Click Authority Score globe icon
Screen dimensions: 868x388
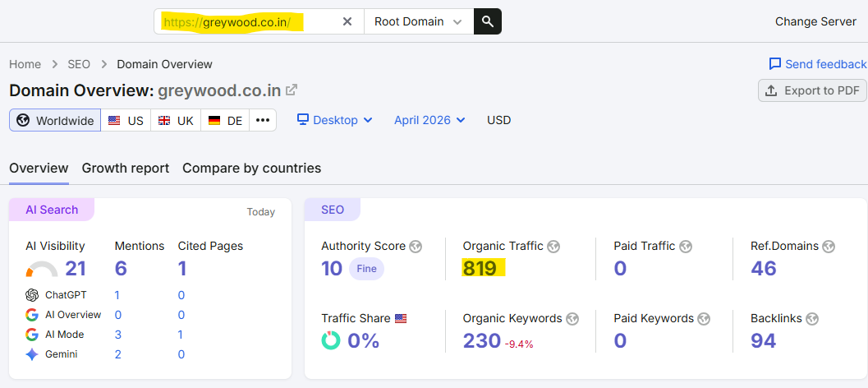[416, 247]
